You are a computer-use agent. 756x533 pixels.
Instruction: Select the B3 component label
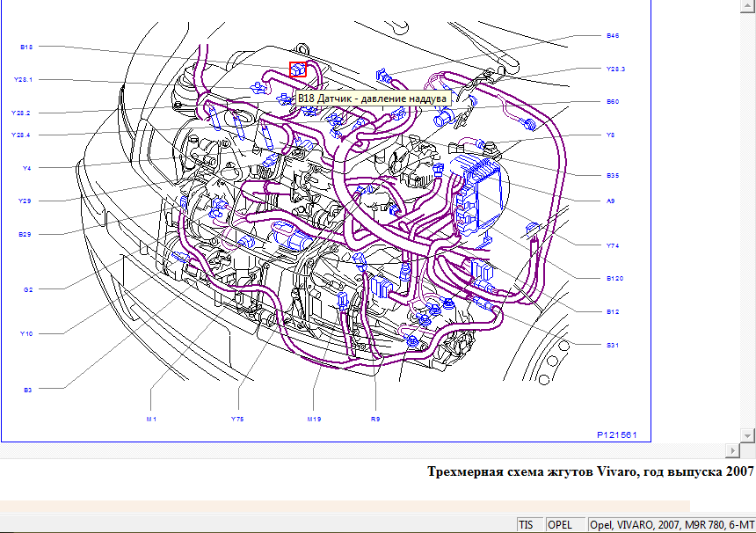(28, 390)
